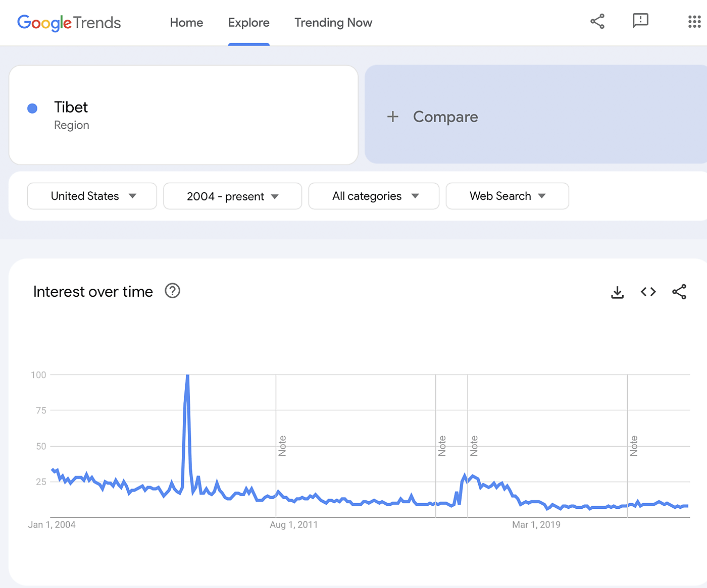Click the plus icon beside Compare
This screenshot has height=588, width=707.
(393, 117)
